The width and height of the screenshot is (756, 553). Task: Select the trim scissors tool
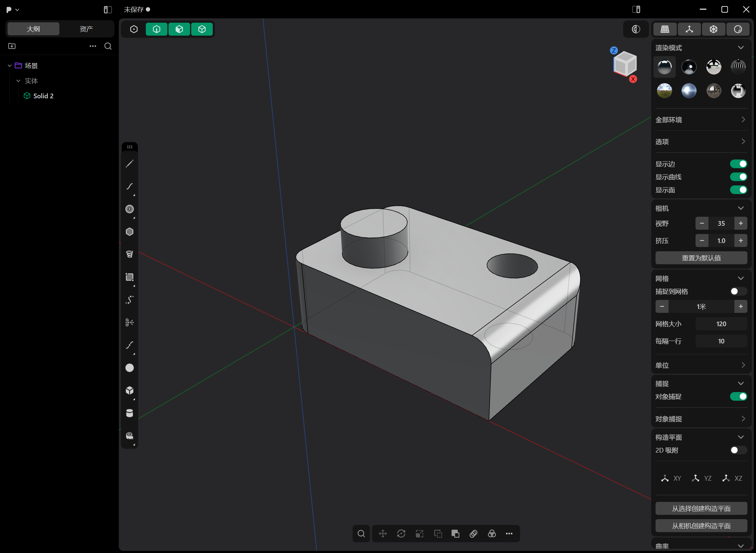(130, 323)
